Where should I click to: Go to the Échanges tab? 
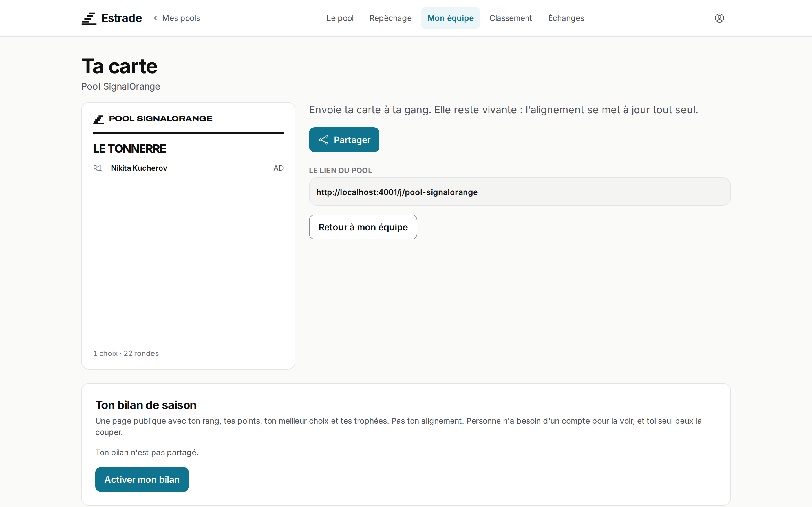pyautogui.click(x=566, y=18)
